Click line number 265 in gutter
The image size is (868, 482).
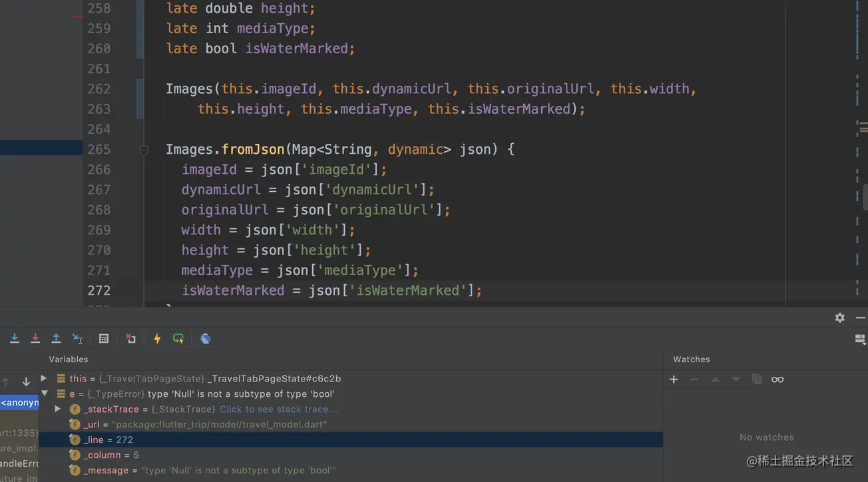(99, 149)
